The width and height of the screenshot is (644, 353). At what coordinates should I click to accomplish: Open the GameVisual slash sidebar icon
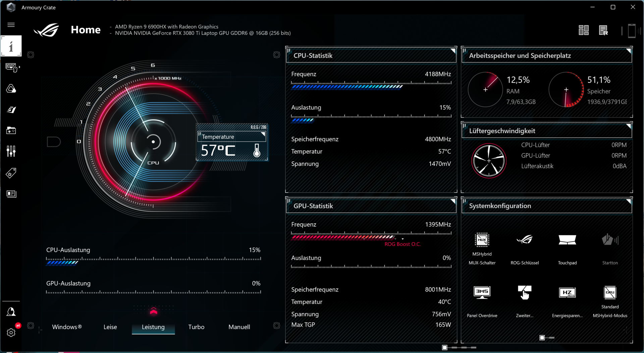pos(11,110)
